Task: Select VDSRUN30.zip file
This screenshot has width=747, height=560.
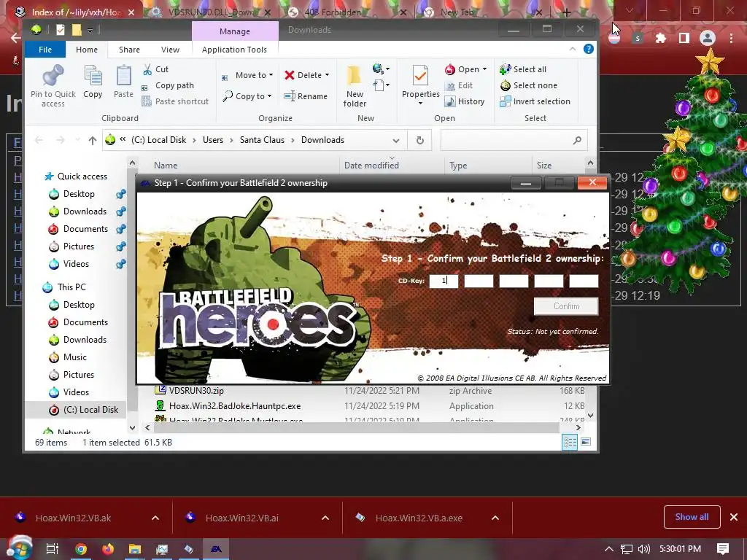Action: pyautogui.click(x=196, y=391)
